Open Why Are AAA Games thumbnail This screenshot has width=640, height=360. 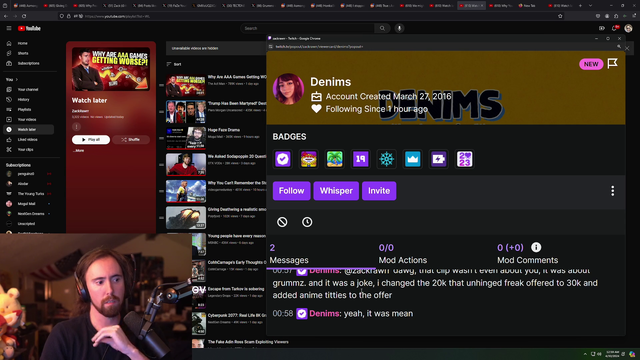click(x=186, y=85)
